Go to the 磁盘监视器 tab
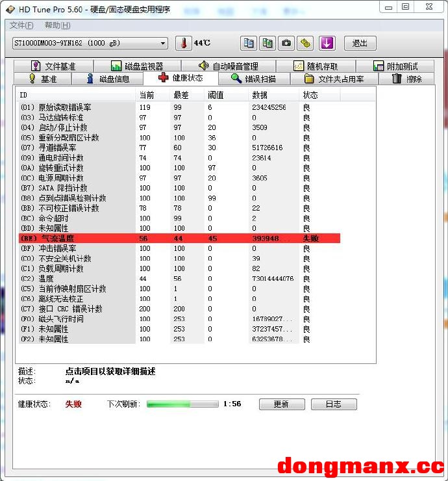448x481 pixels. point(136,66)
